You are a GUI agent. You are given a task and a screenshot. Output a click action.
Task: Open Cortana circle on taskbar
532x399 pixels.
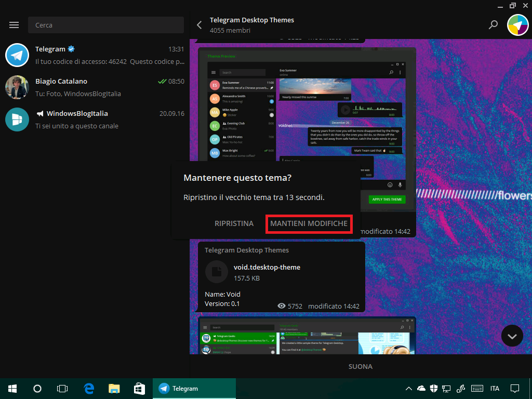point(37,389)
